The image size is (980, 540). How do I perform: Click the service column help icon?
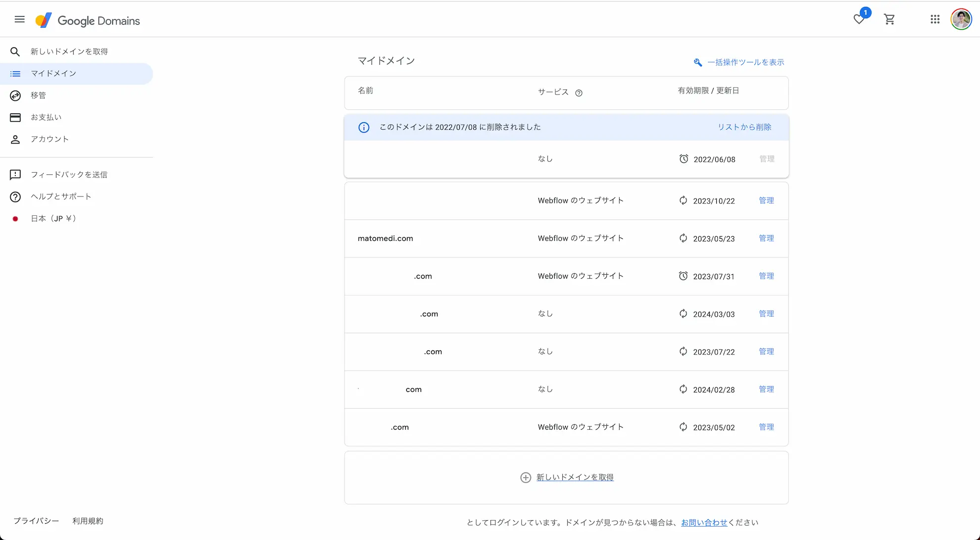pyautogui.click(x=579, y=93)
